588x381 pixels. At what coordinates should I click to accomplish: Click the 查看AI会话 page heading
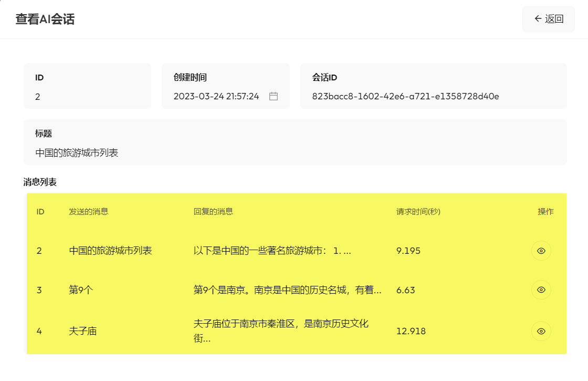[45, 19]
